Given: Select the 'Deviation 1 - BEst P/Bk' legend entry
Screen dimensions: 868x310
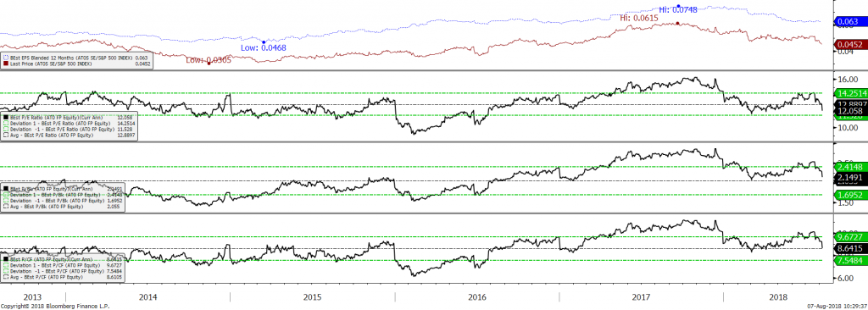Looking at the screenshot, I should [63, 195].
